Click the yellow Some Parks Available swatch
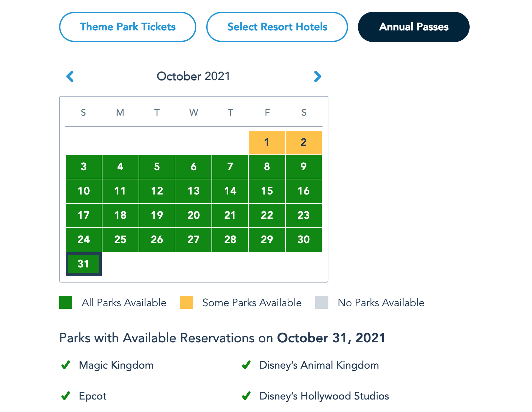 coord(187,302)
